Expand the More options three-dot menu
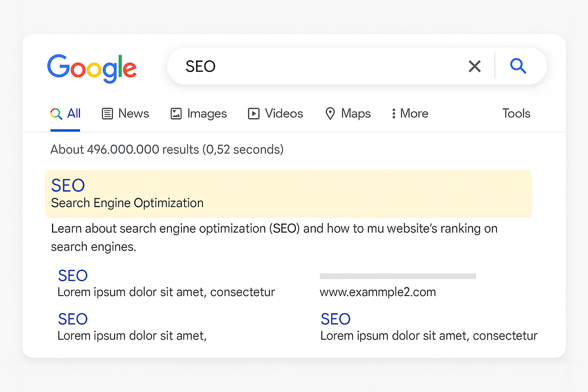588x392 pixels. (x=394, y=114)
